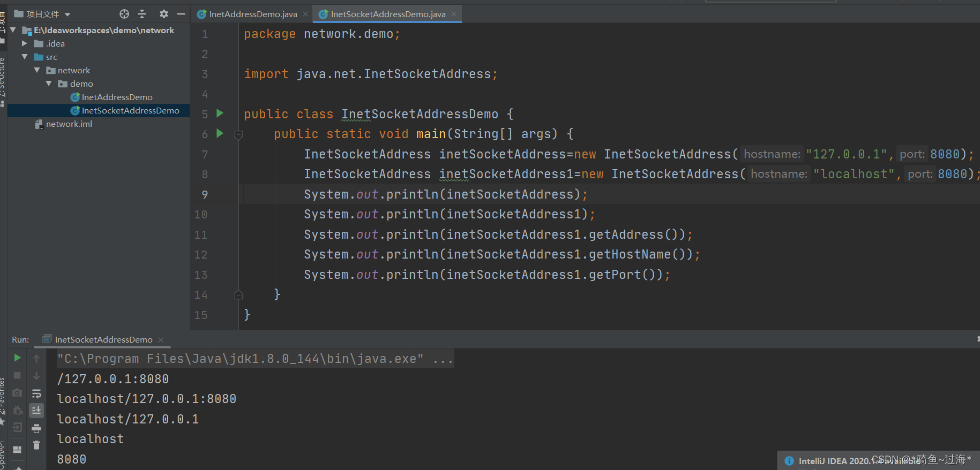
Task: Click the attach debugger bug icon
Action: point(17,410)
